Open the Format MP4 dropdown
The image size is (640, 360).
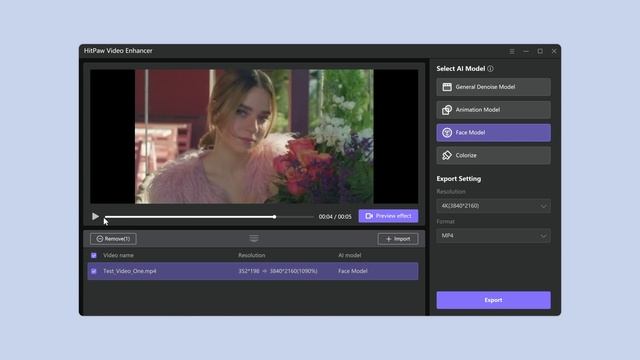click(x=493, y=236)
